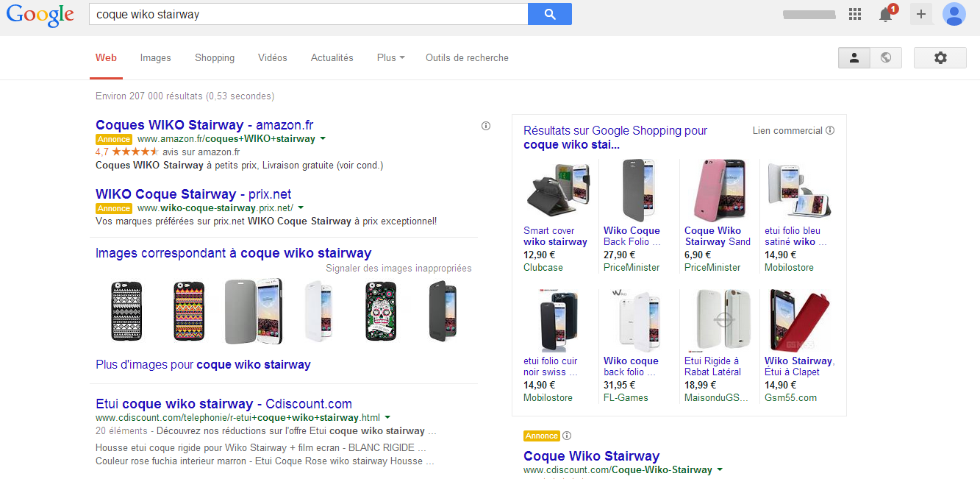Screen dimensions: 980x479
Task: Expand arrow next to prix.net URL
Action: [x=301, y=208]
